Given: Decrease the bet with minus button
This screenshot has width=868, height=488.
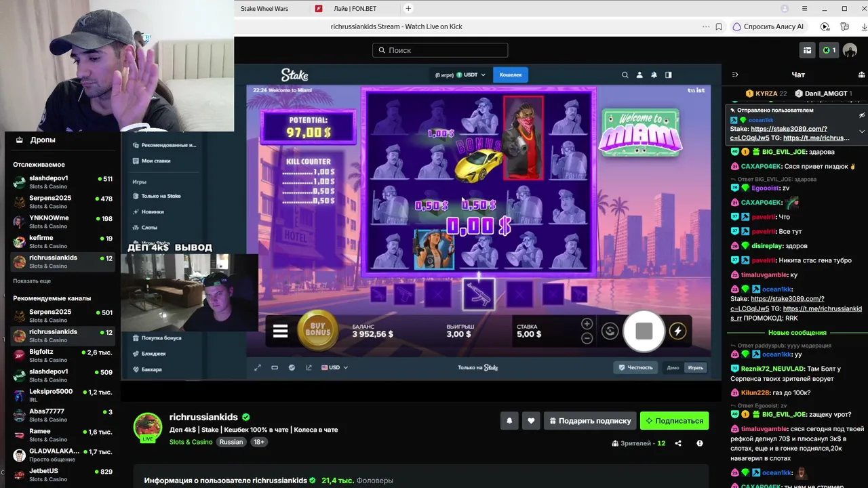Looking at the screenshot, I should (587, 338).
